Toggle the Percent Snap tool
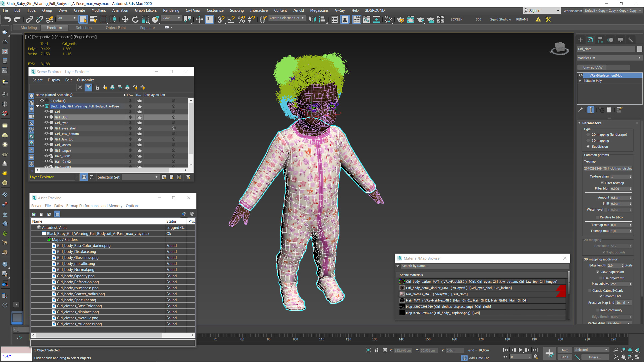 coord(241,19)
